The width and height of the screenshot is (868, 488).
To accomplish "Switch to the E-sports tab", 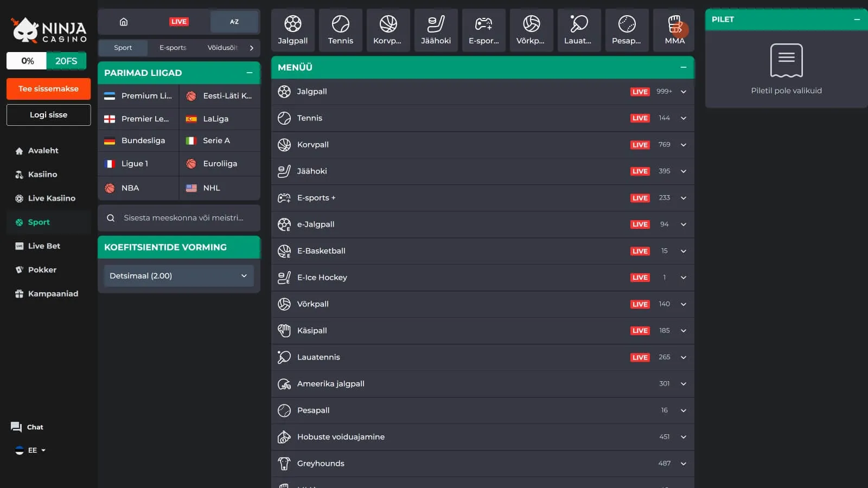I will coord(173,48).
